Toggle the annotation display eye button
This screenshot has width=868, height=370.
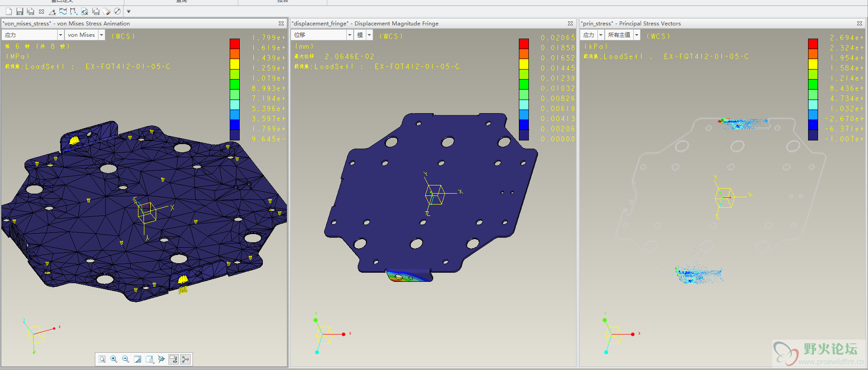(173, 359)
